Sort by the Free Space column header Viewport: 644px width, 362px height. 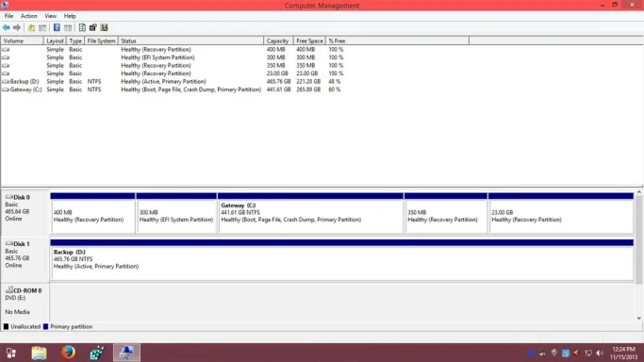[x=309, y=41]
